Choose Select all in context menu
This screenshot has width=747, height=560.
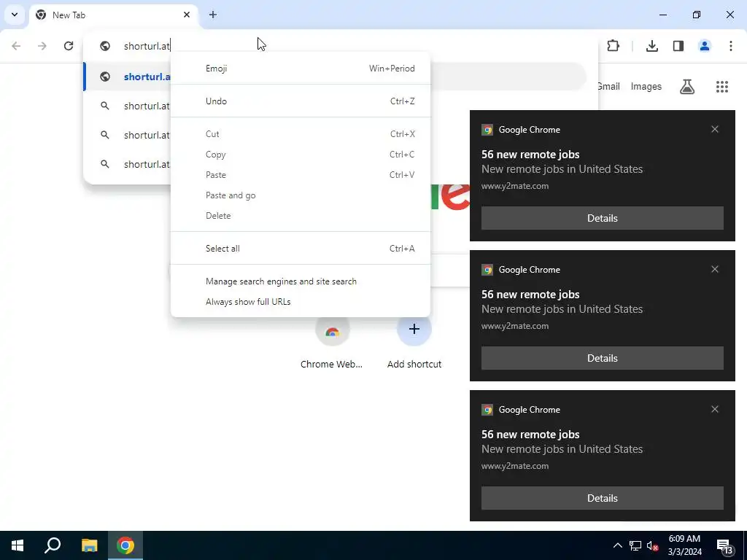[301, 249]
